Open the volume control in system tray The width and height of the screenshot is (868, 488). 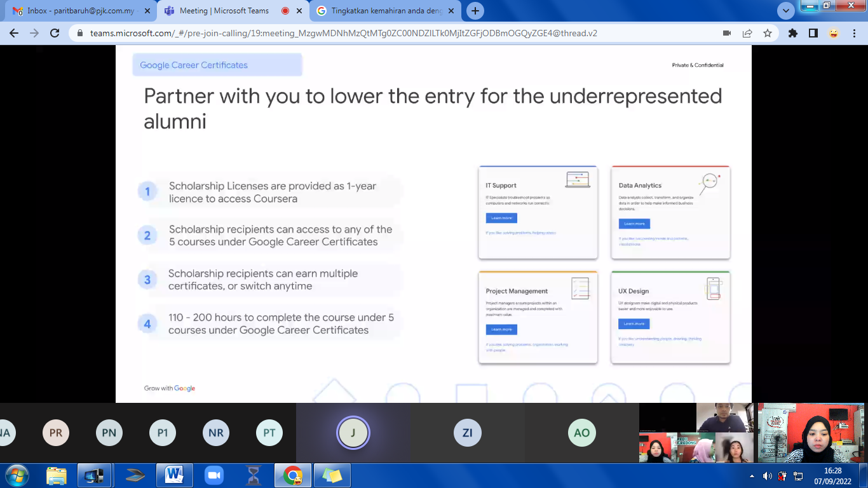pos(768,476)
